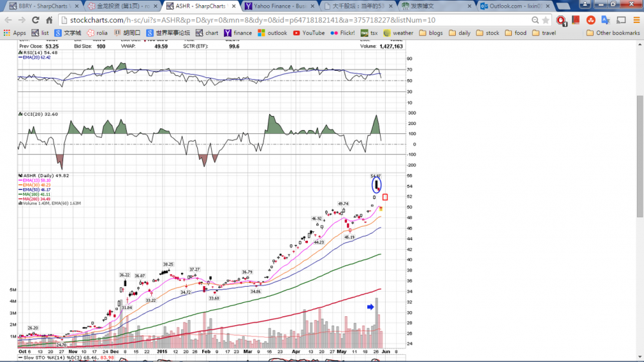Viewport: 644px width, 362px height.
Task: Open the Apps shortcut in bookmarks bar
Action: tap(15, 33)
